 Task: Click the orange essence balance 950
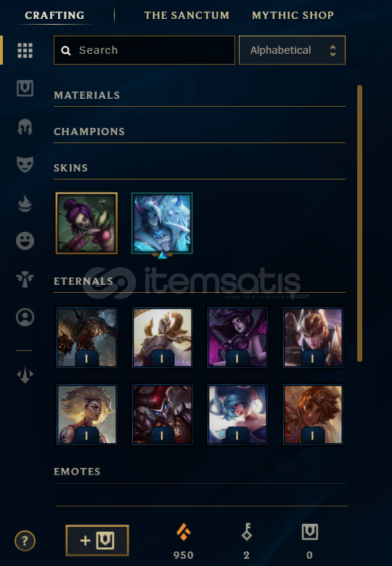(183, 541)
